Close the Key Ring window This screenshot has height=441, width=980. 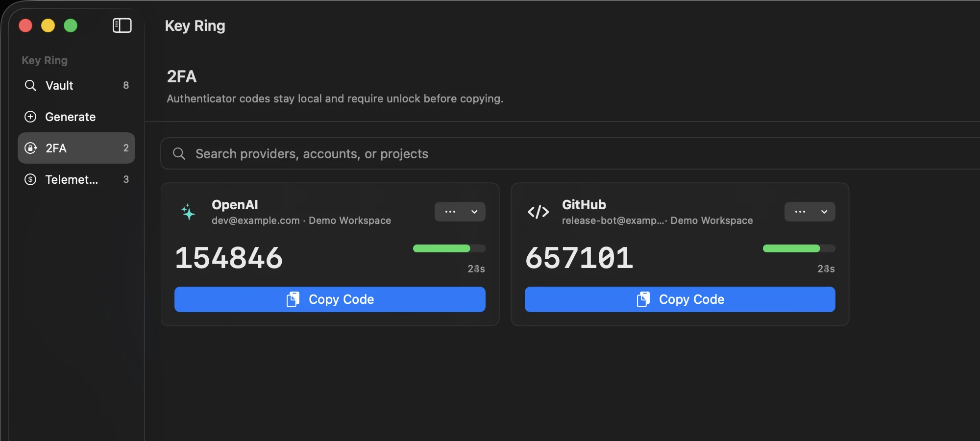[x=25, y=25]
